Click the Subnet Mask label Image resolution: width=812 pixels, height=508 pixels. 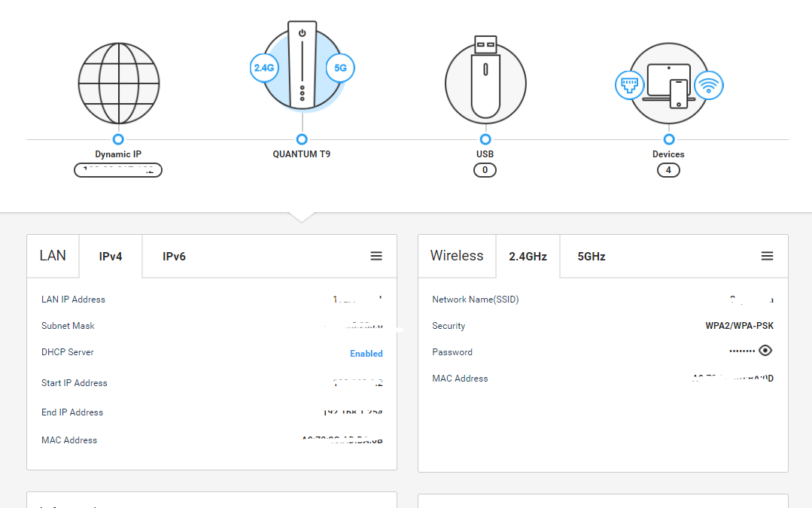(x=68, y=326)
